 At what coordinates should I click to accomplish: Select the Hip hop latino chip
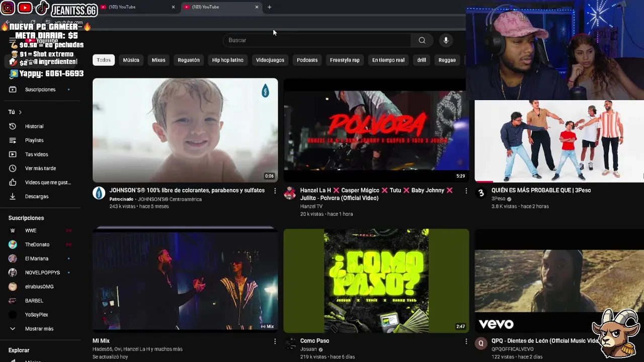[227, 60]
